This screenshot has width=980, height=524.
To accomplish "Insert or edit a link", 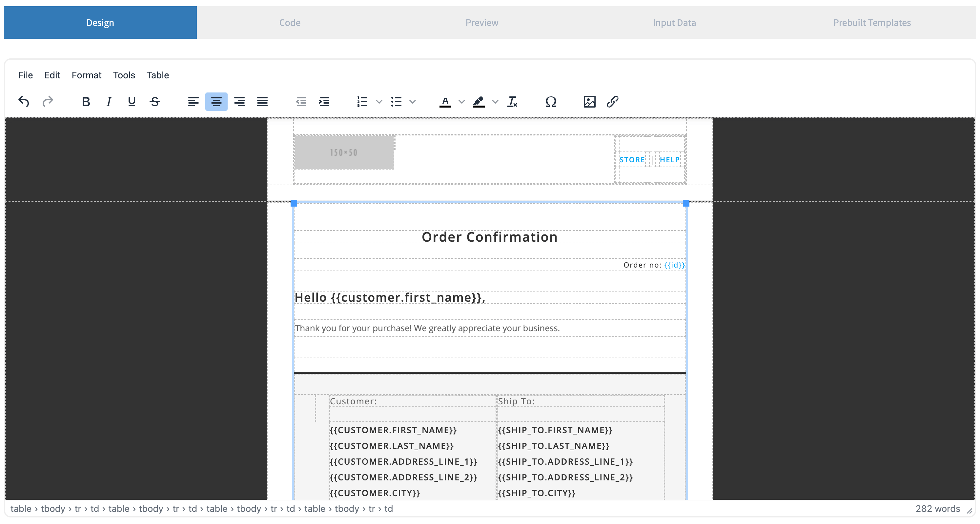I will pos(613,102).
